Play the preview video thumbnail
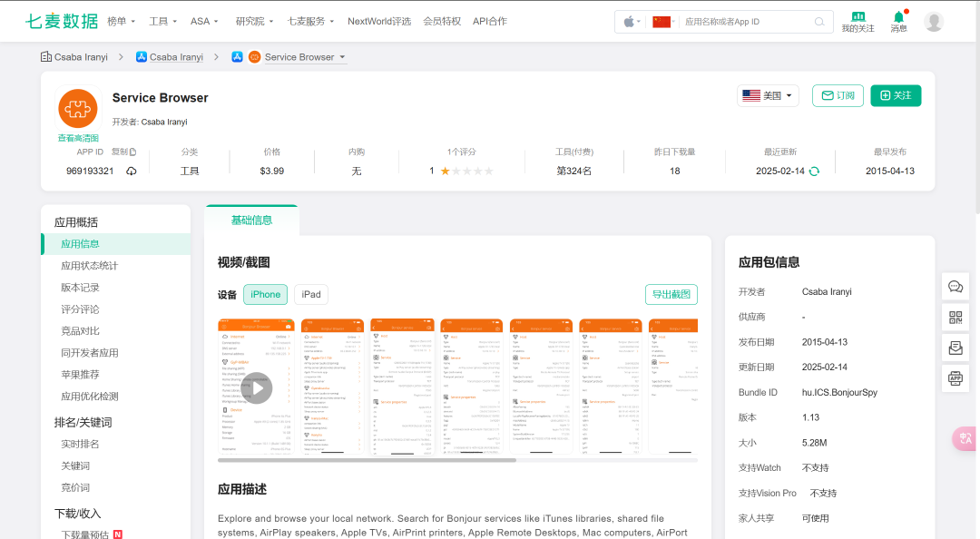 tap(257, 387)
